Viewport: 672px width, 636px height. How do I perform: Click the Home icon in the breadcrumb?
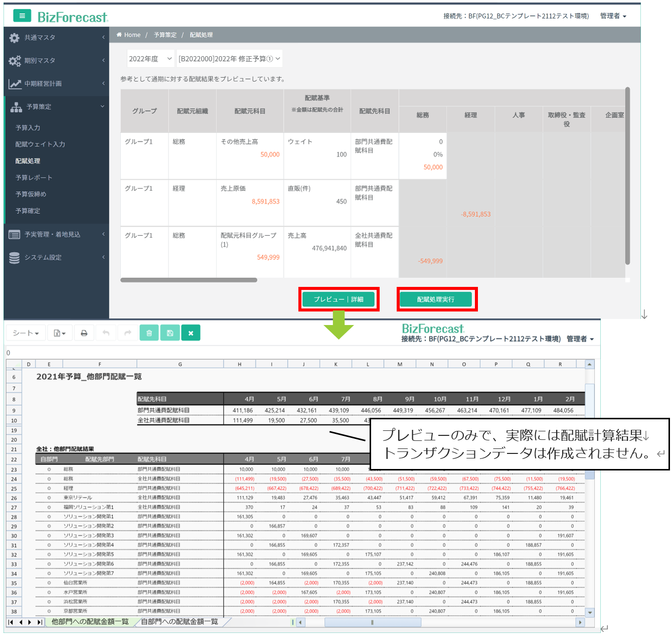pos(119,35)
